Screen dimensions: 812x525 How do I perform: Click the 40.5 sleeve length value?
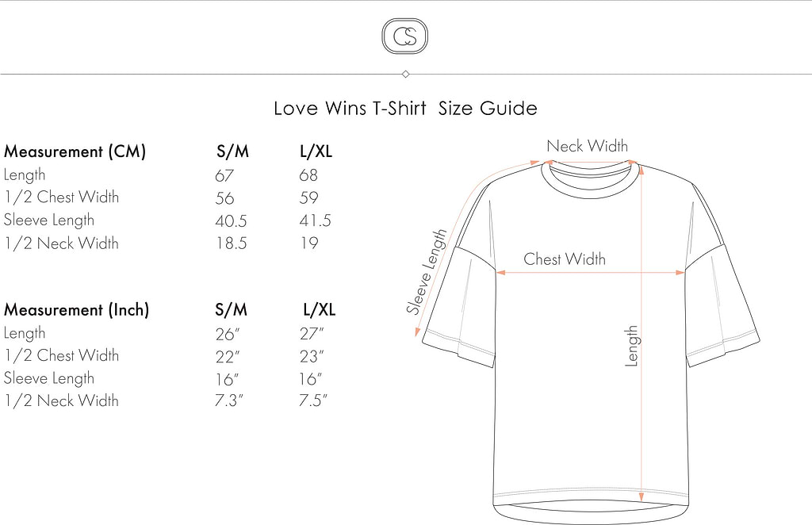click(231, 220)
